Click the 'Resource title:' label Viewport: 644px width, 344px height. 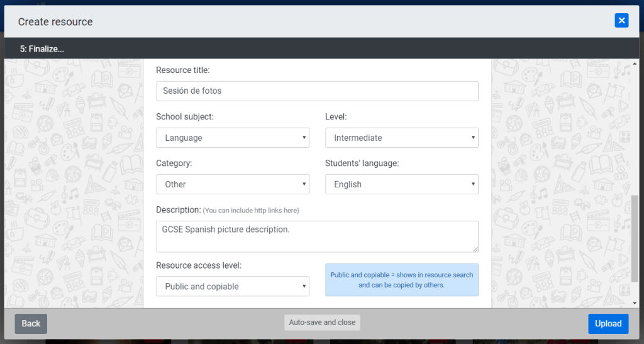point(183,70)
